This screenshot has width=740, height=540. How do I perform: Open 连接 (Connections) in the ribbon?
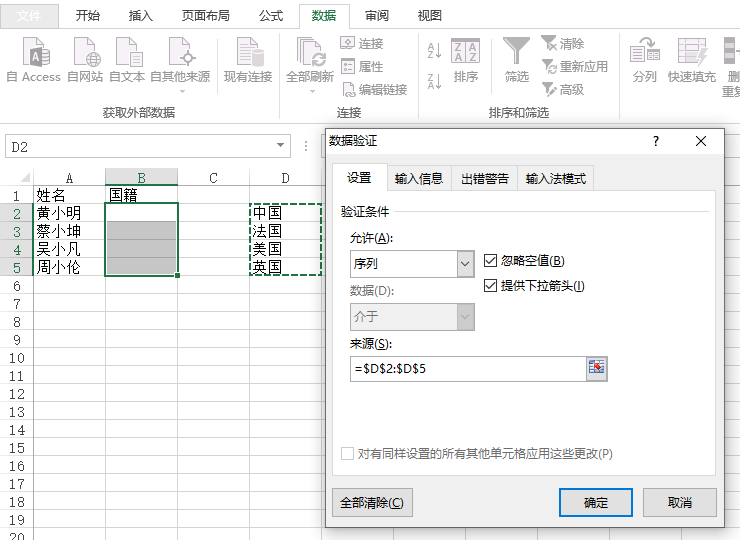(362, 43)
